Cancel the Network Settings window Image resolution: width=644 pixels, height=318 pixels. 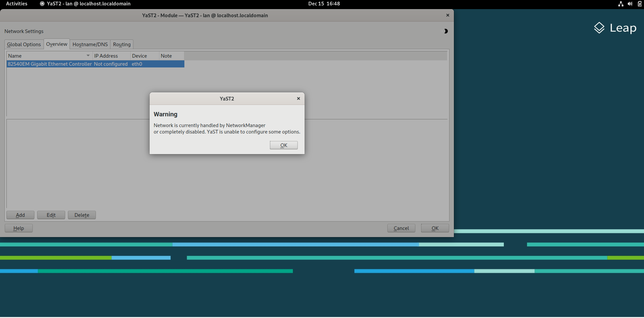pos(401,228)
